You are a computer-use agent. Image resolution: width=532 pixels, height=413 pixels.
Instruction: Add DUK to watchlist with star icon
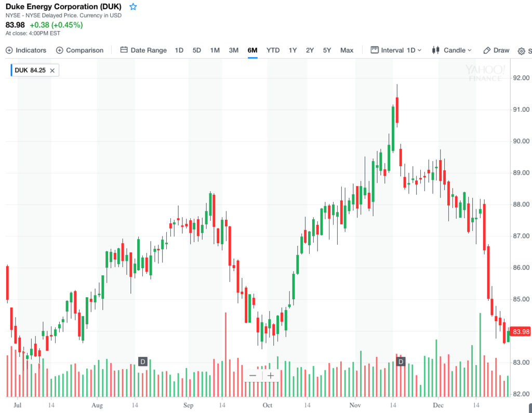[133, 7]
